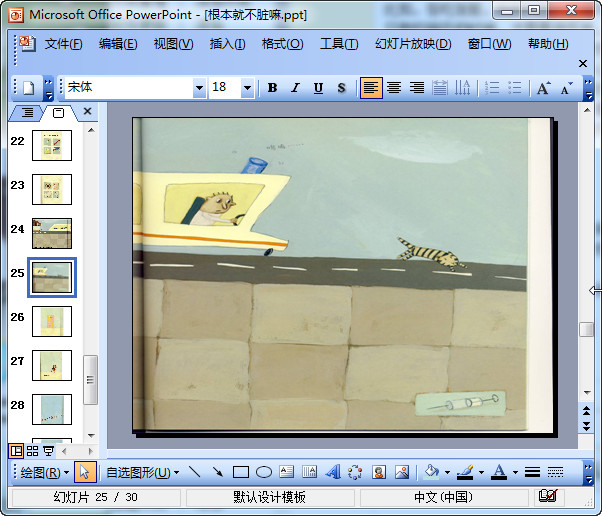Select the object selection arrow tool
Viewport: 602px width, 516px height.
[x=84, y=472]
